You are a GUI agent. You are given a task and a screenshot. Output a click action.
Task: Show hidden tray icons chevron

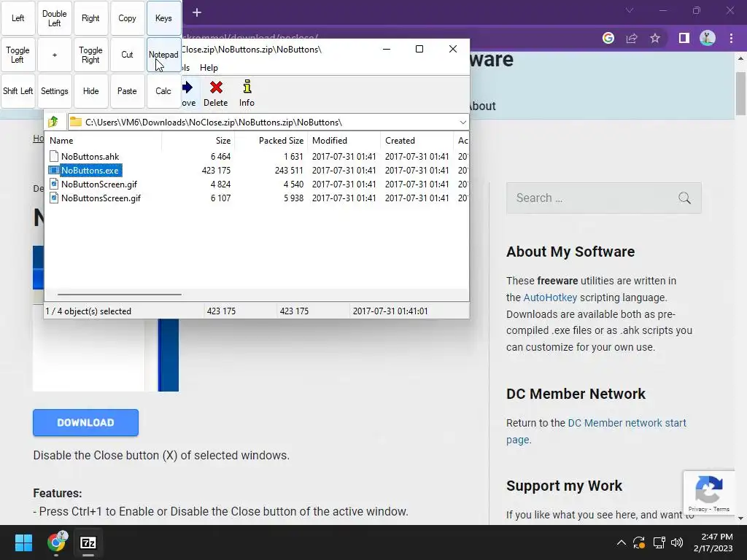pyautogui.click(x=622, y=542)
